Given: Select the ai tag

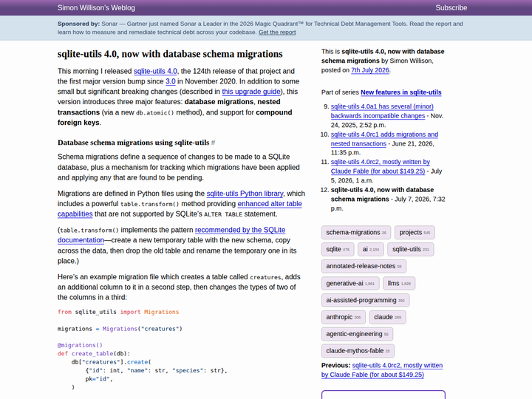Looking at the screenshot, I should click(370, 250).
